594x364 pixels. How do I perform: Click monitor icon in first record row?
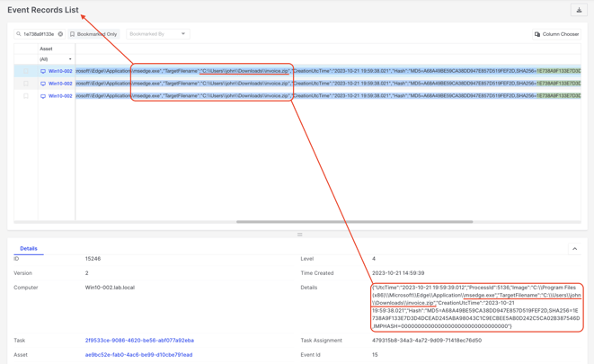(x=43, y=71)
